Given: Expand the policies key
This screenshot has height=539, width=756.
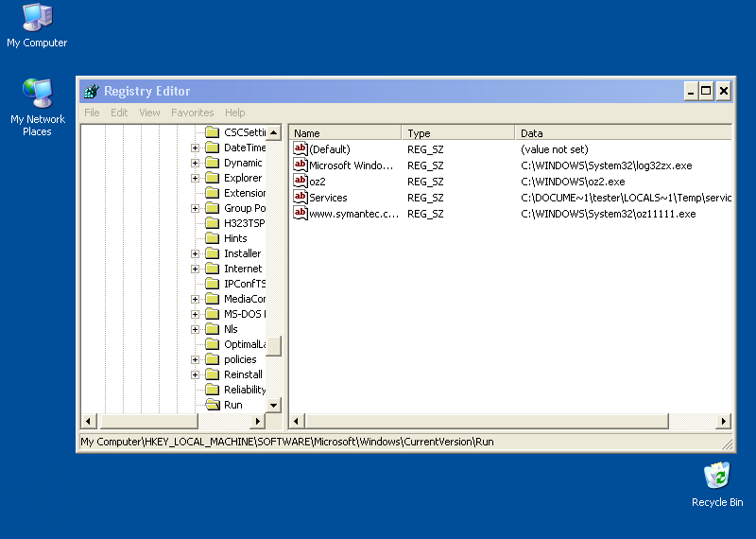Looking at the screenshot, I should [195, 359].
